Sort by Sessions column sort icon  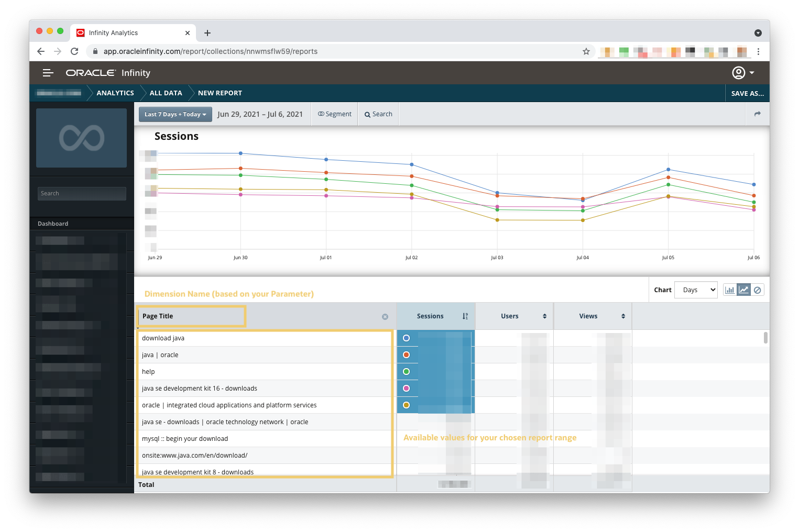point(465,316)
